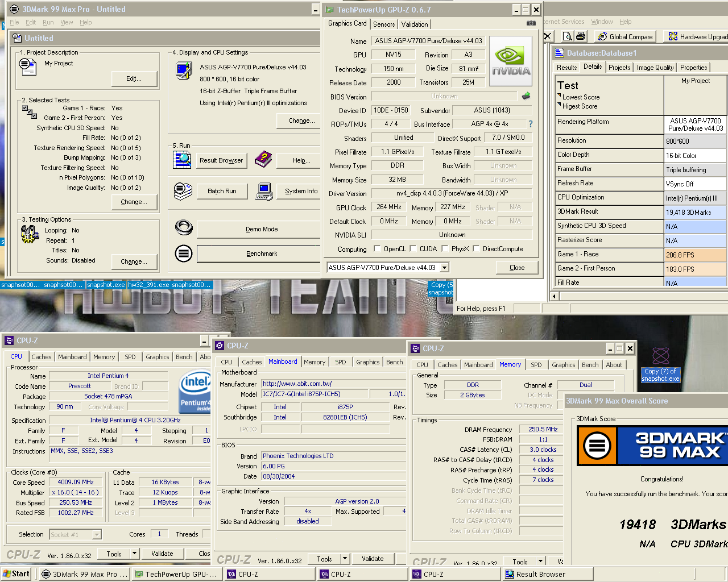Viewport: 728px width, 582px height.
Task: Open the Run menu in 3DMark
Action: (48, 22)
